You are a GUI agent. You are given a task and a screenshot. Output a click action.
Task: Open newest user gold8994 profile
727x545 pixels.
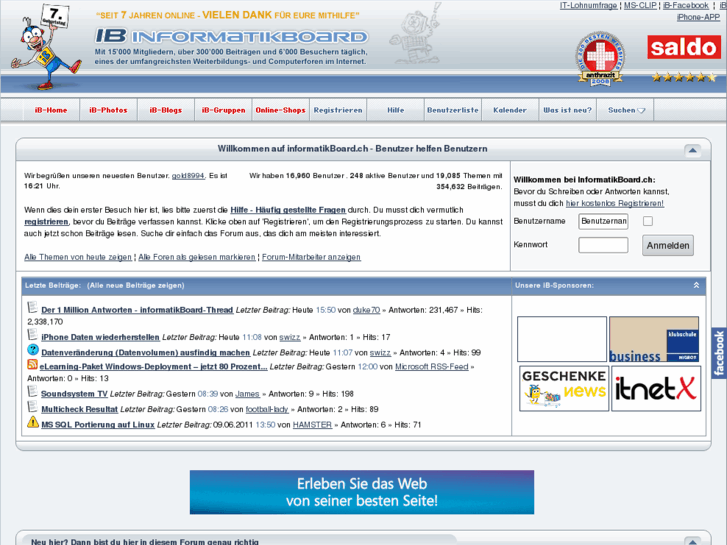point(188,176)
